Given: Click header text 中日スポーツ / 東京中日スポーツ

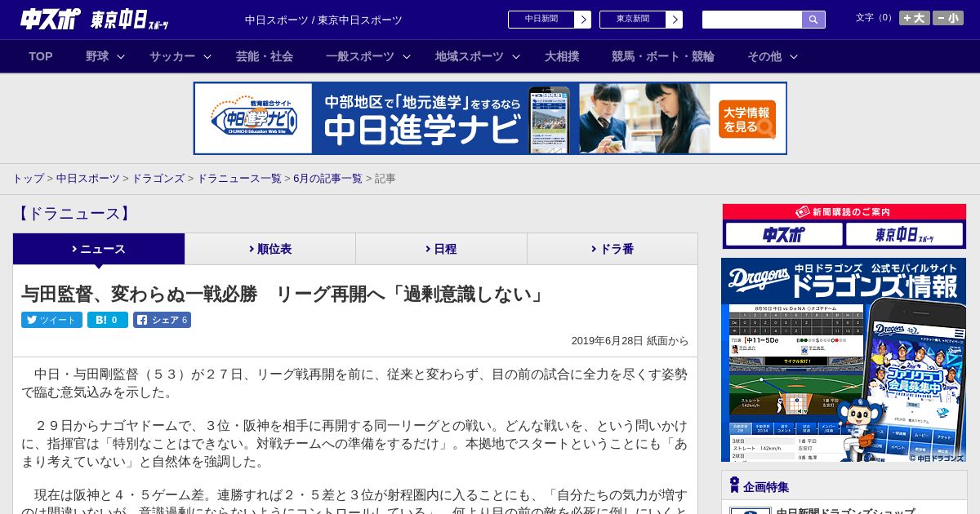Looking at the screenshot, I should pos(323,20).
